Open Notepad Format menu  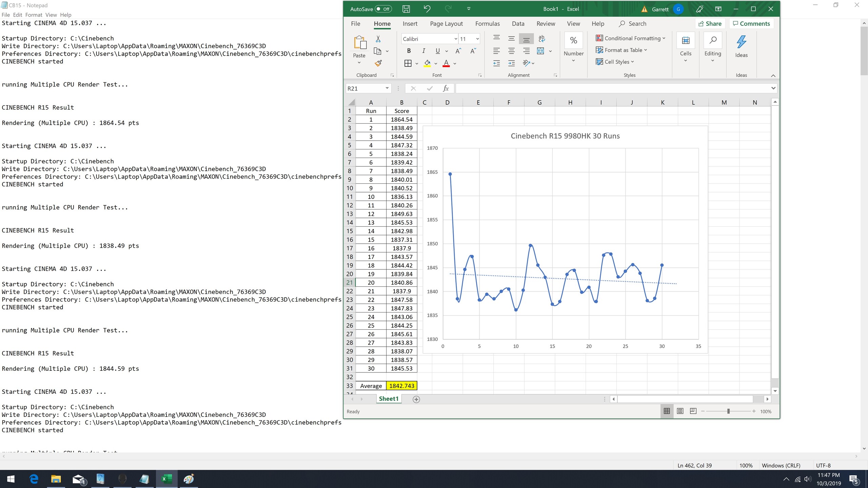[x=34, y=15]
